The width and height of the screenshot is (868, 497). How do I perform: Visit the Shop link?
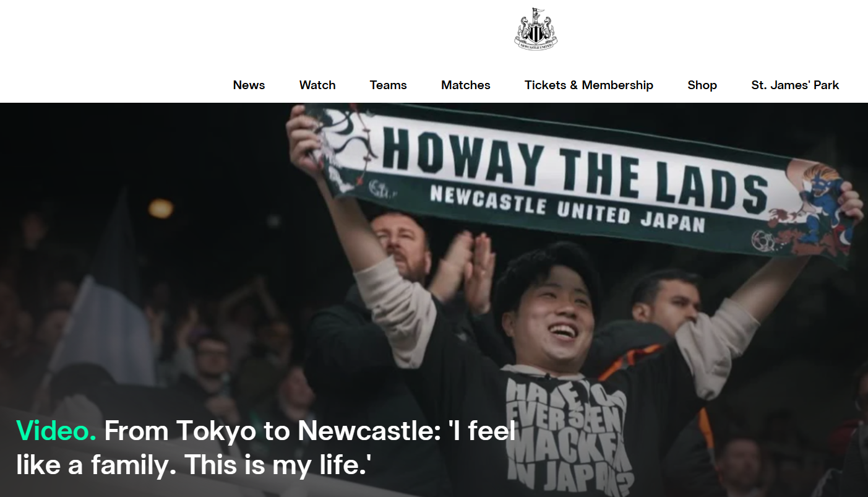pyautogui.click(x=702, y=85)
